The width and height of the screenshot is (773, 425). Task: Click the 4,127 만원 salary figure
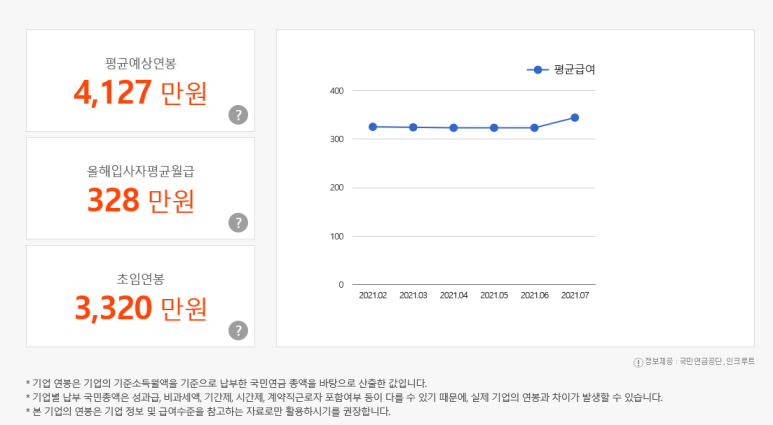click(x=140, y=92)
